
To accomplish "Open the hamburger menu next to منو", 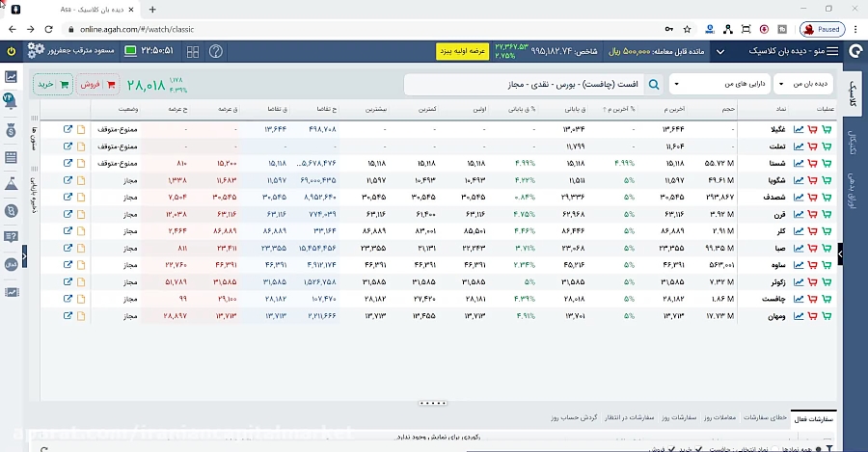I will point(834,51).
